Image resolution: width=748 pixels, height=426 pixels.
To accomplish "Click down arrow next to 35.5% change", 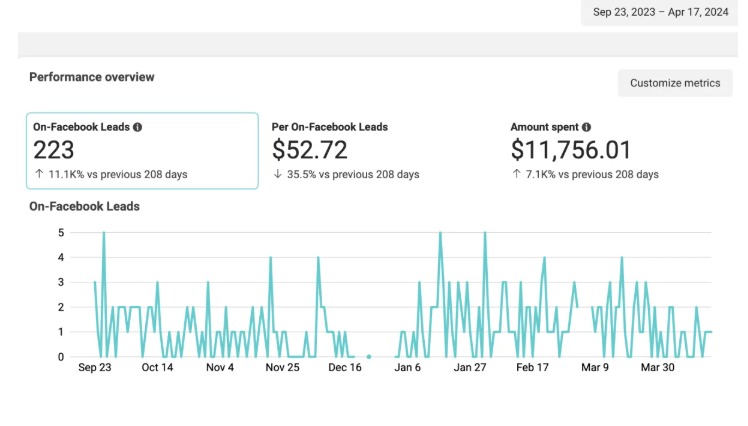I will [x=278, y=174].
